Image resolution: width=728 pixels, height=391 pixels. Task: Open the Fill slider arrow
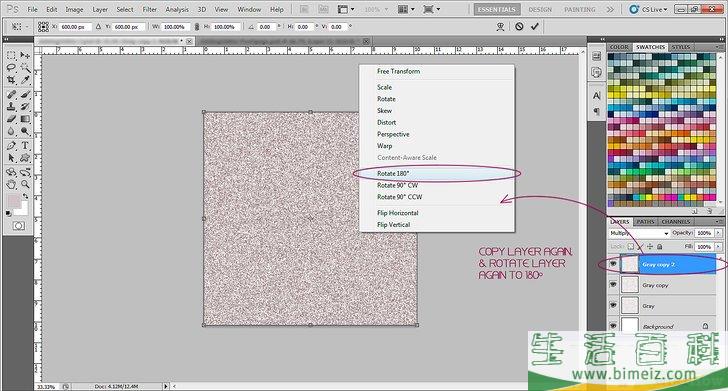pos(718,247)
